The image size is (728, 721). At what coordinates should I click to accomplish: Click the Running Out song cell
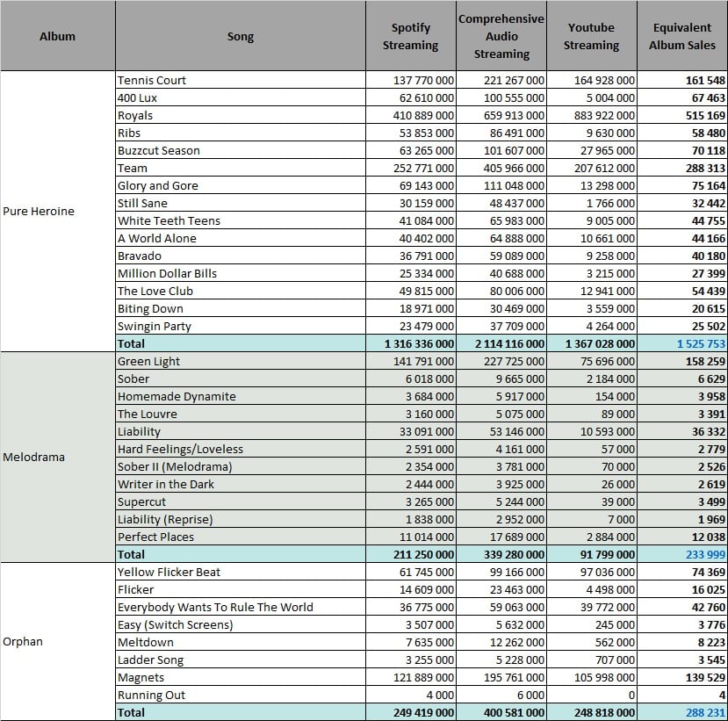click(241, 695)
